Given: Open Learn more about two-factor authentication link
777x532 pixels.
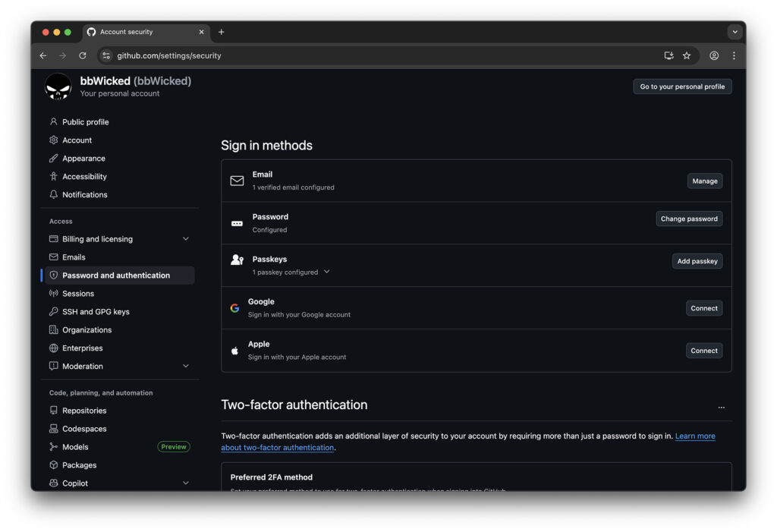Looking at the screenshot, I should (695, 436).
